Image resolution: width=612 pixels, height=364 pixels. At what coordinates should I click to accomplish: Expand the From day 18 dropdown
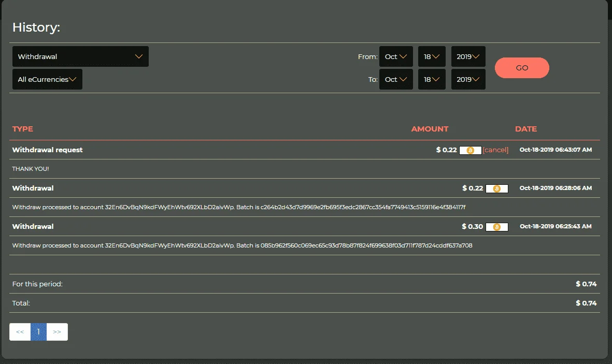(432, 56)
